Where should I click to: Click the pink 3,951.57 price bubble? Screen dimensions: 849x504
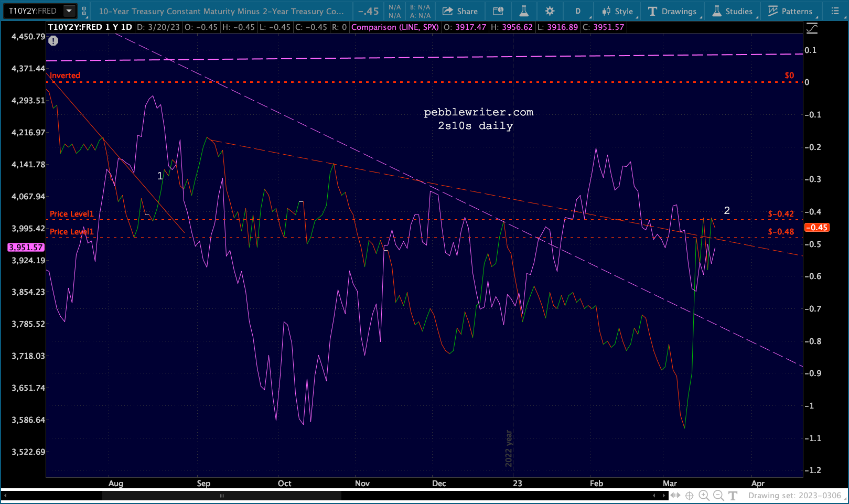(26, 247)
